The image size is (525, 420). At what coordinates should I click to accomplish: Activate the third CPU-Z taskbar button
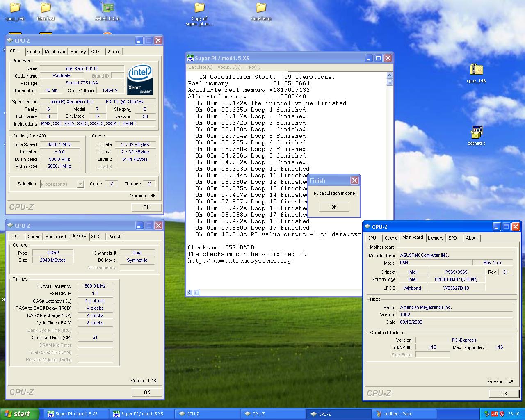[339, 414]
